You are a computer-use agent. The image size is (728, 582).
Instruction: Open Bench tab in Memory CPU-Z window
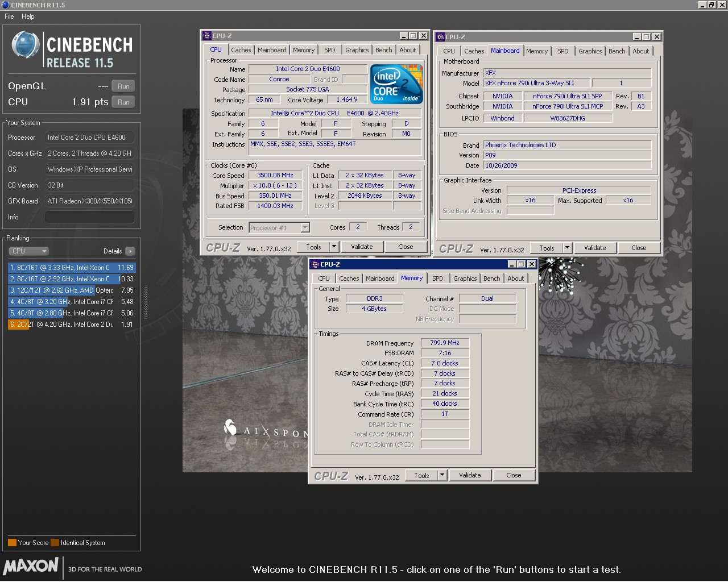click(492, 278)
